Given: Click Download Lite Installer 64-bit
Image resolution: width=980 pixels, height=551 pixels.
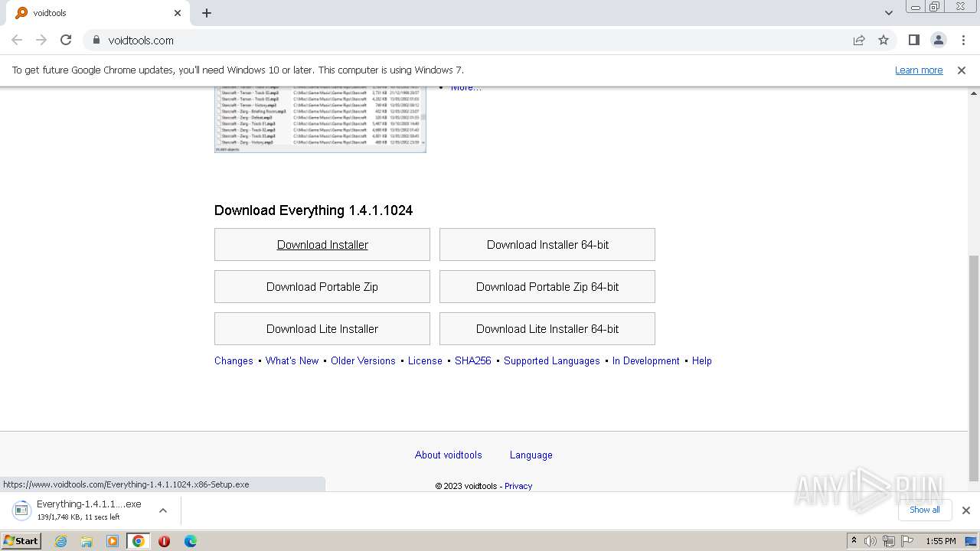Looking at the screenshot, I should (x=547, y=329).
